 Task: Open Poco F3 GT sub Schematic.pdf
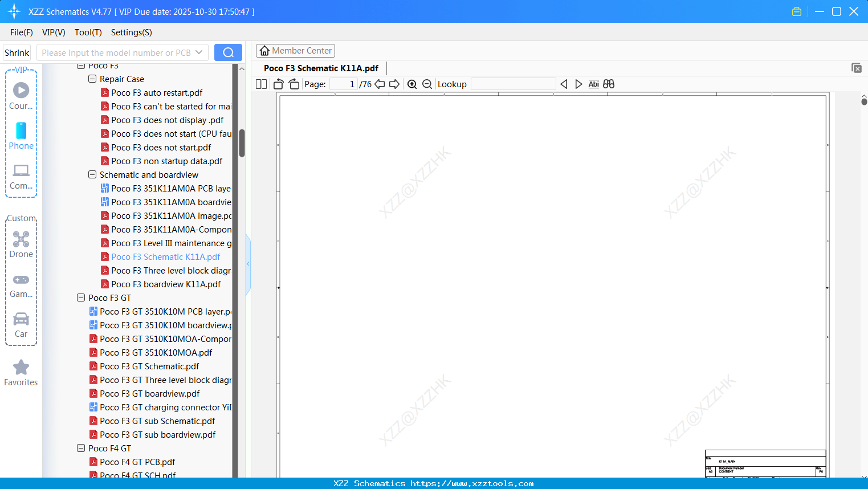click(x=157, y=421)
